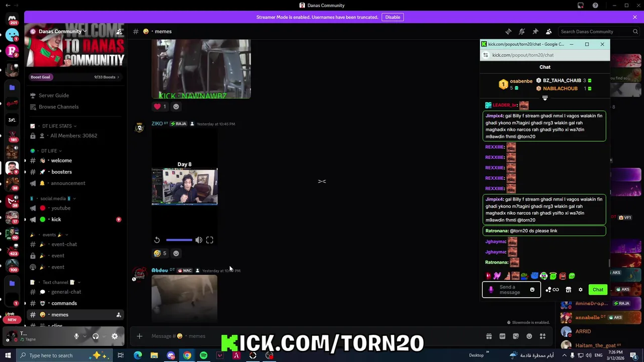View site information icon in Kick address bar

[x=486, y=55]
